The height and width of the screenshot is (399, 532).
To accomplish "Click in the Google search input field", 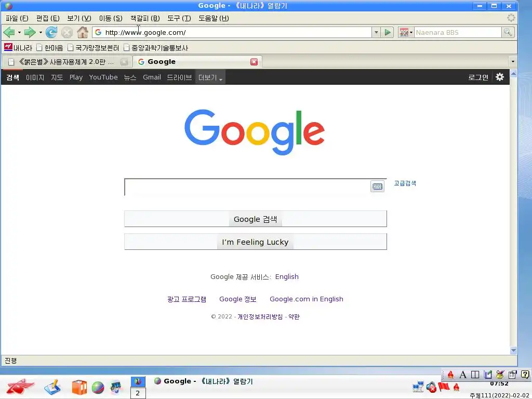I will click(x=248, y=187).
